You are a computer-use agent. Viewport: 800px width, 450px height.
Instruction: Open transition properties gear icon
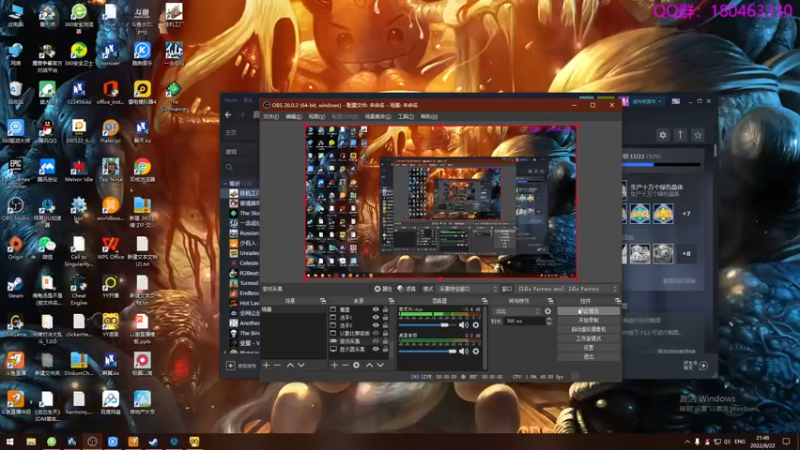pos(548,311)
